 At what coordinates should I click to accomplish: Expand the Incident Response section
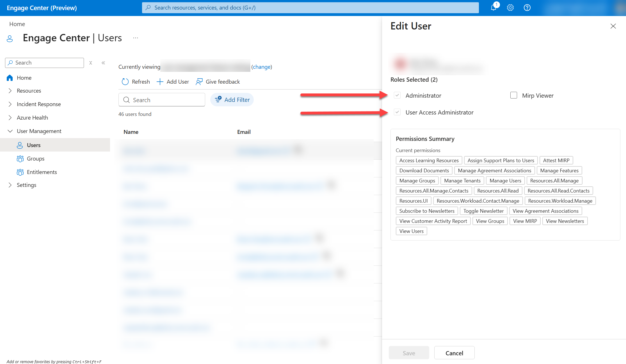pyautogui.click(x=10, y=104)
